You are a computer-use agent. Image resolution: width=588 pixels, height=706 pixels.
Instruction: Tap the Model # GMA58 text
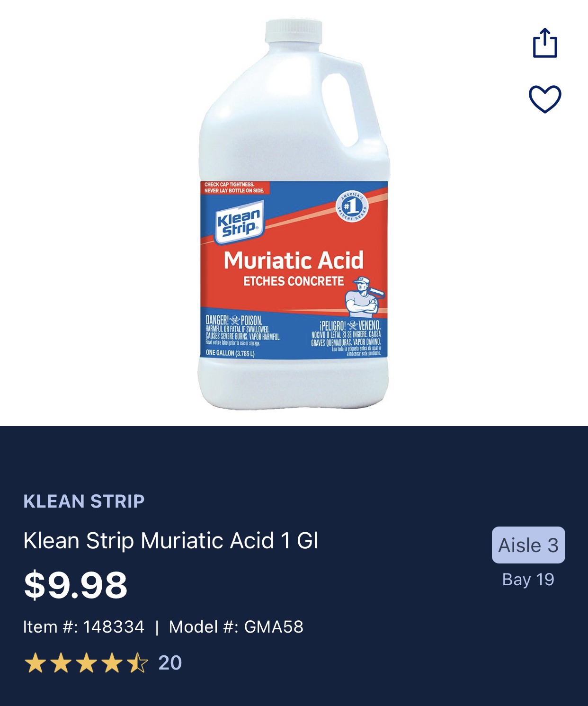click(236, 627)
